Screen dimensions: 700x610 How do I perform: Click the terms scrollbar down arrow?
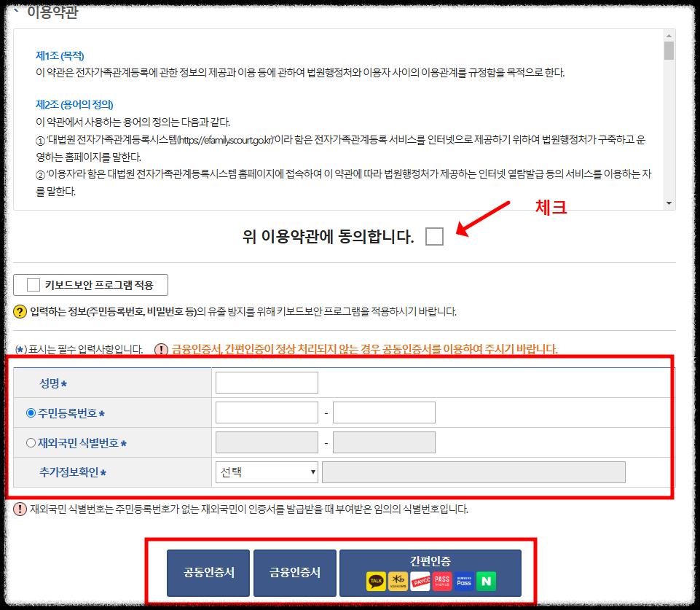pos(669,203)
